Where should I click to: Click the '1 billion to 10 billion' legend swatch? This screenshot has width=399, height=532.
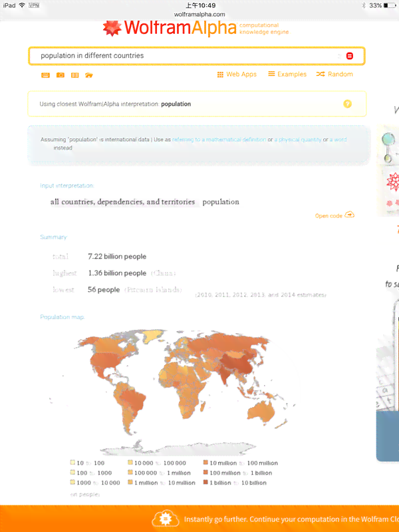click(x=205, y=482)
